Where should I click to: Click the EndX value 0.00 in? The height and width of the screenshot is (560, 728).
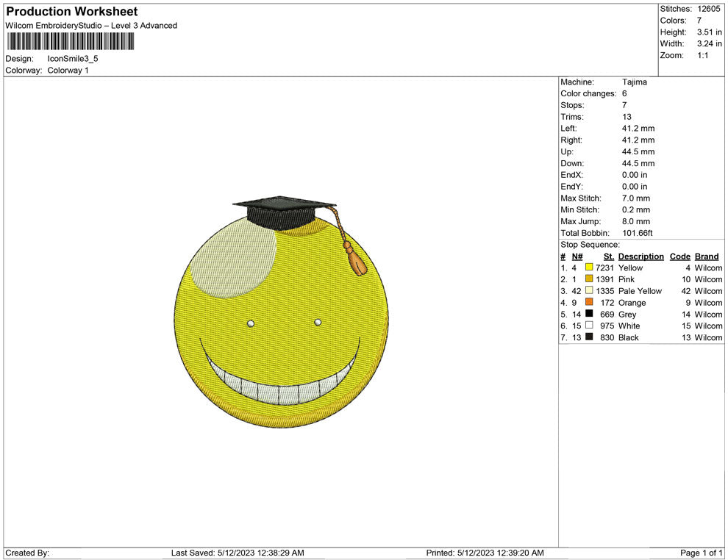point(635,175)
